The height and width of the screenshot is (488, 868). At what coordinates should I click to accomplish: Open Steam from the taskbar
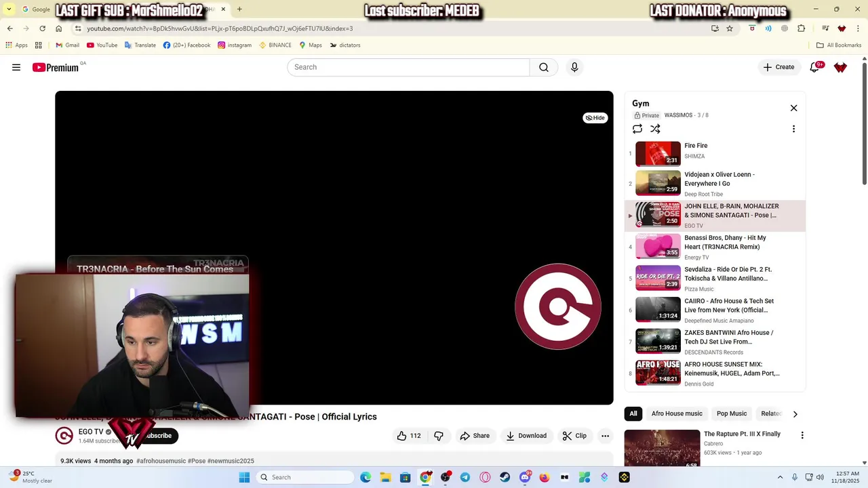505,477
